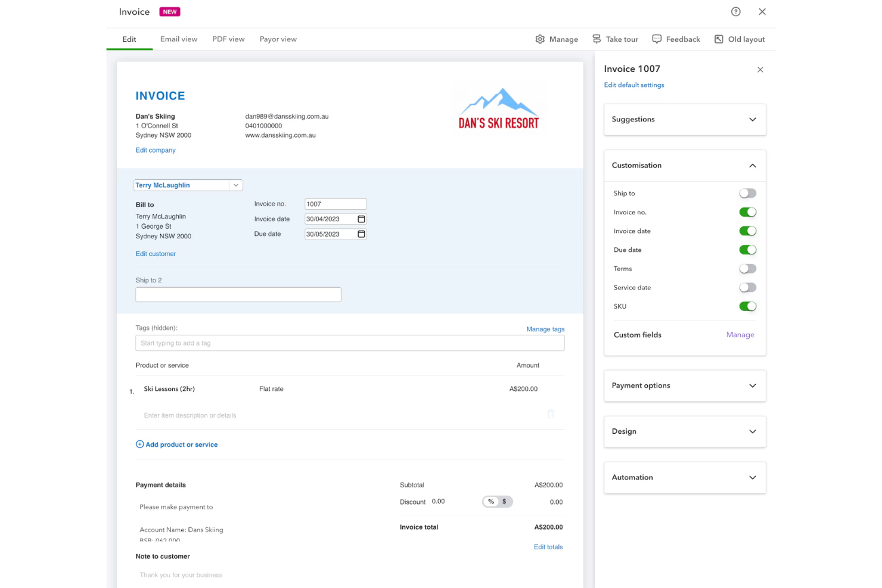Enable the Ship to toggle
The height and width of the screenshot is (588, 882).
[747, 193]
